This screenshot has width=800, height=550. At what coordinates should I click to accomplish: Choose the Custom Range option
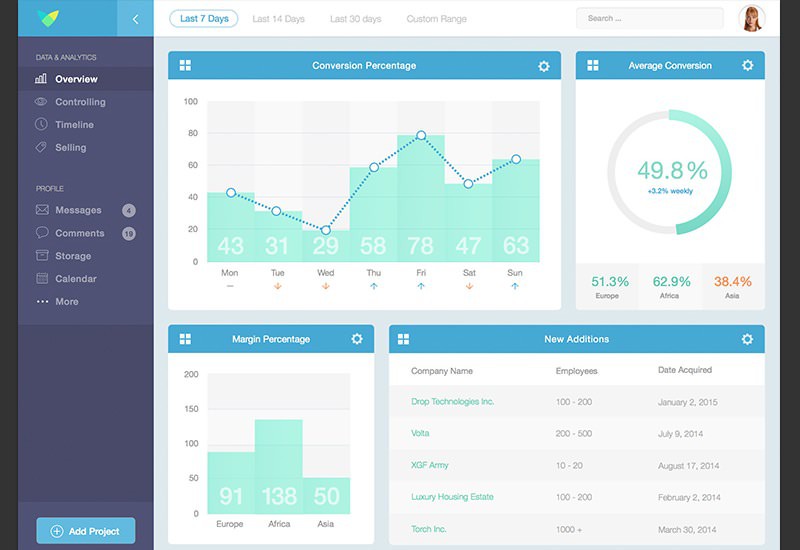coord(435,19)
